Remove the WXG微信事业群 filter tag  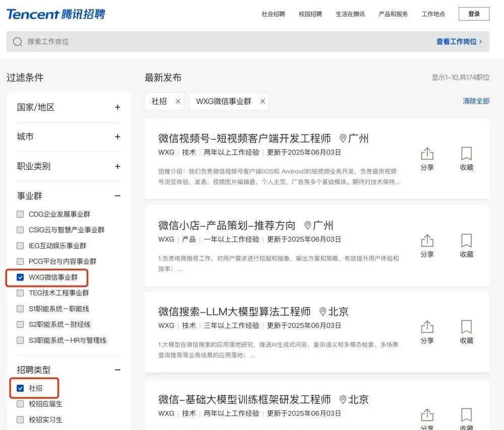pyautogui.click(x=263, y=101)
